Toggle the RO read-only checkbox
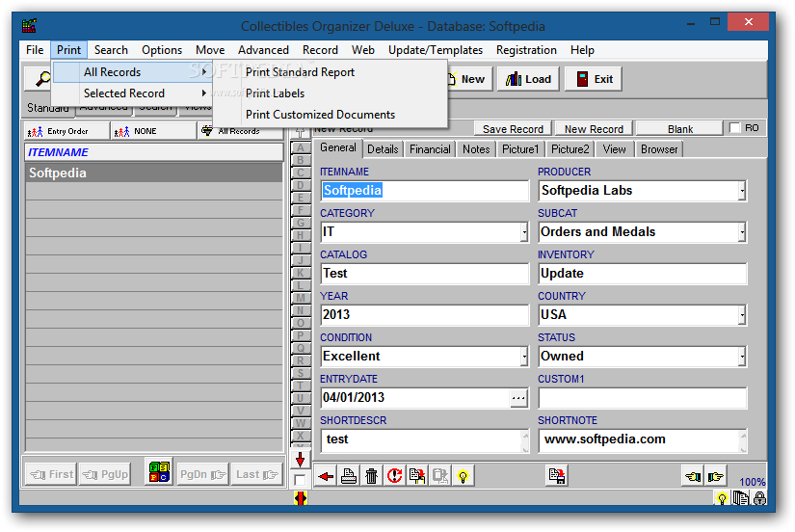The height and width of the screenshot is (532, 795). pyautogui.click(x=734, y=128)
